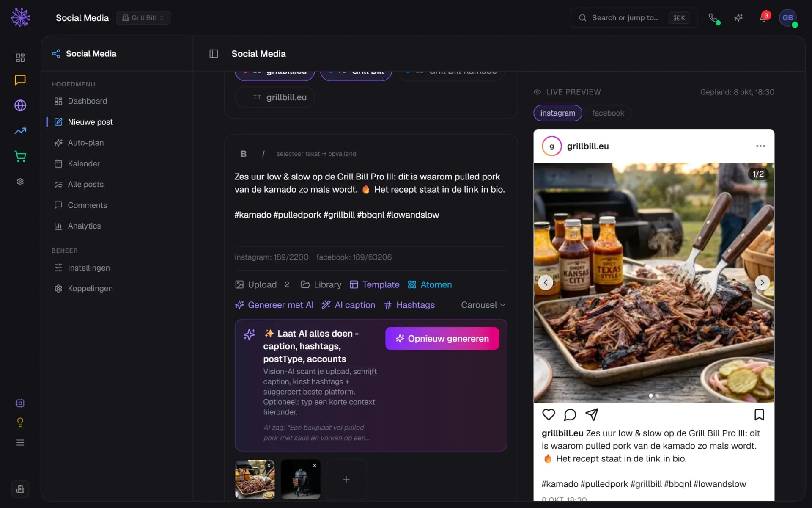Viewport: 812px width, 508px height.
Task: Open the trending chart icon in left rail
Action: (x=20, y=131)
